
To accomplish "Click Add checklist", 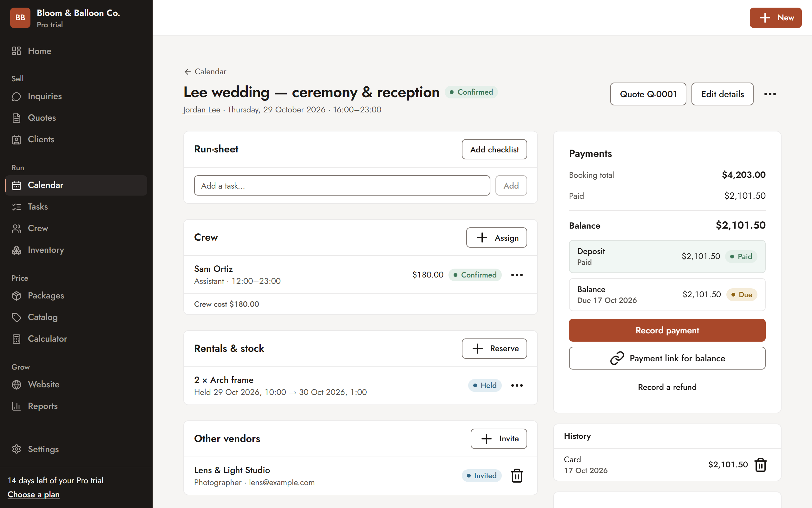I will (x=494, y=150).
